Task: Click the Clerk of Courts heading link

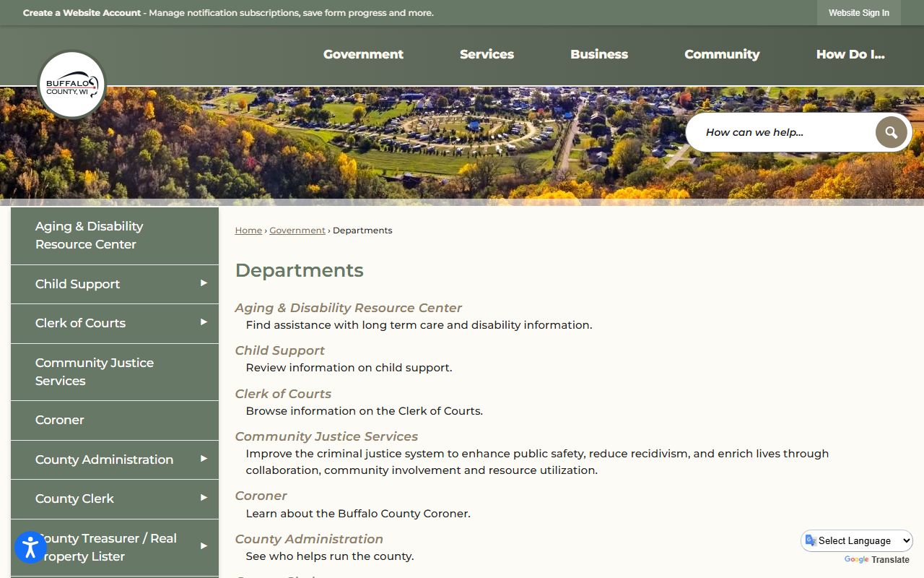Action: pyautogui.click(x=283, y=394)
